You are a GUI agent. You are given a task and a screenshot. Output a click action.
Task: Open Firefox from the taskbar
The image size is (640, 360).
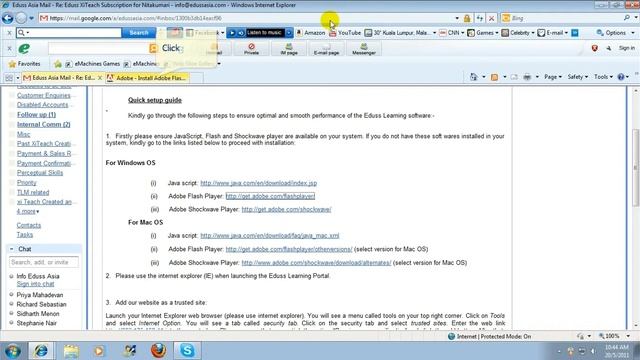click(x=158, y=350)
